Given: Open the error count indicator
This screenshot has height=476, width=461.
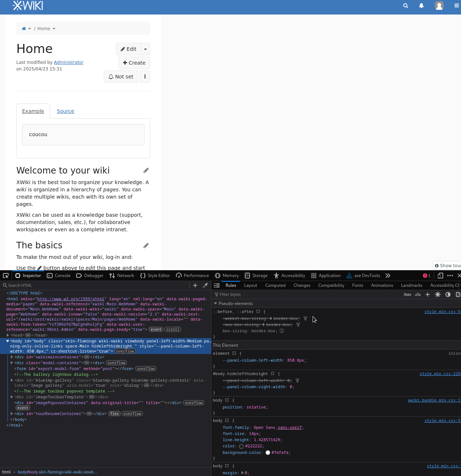Looking at the screenshot, I should click(427, 276).
